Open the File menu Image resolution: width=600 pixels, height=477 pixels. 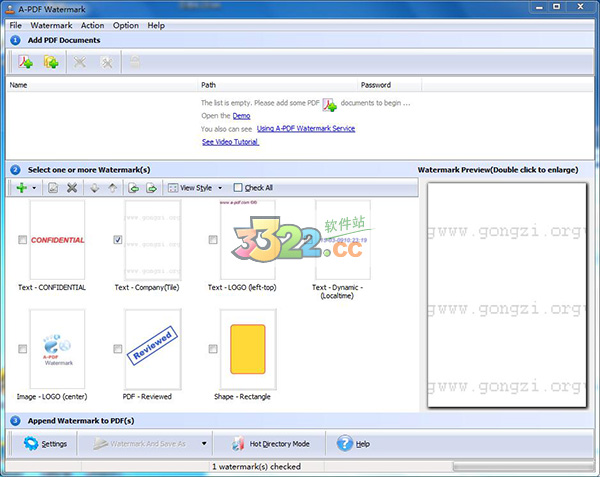coord(16,26)
